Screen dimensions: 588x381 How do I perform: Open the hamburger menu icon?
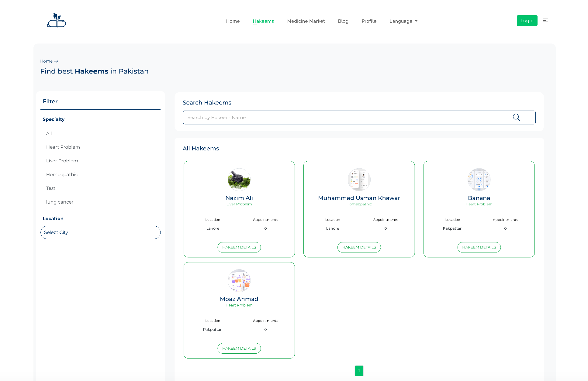(545, 21)
